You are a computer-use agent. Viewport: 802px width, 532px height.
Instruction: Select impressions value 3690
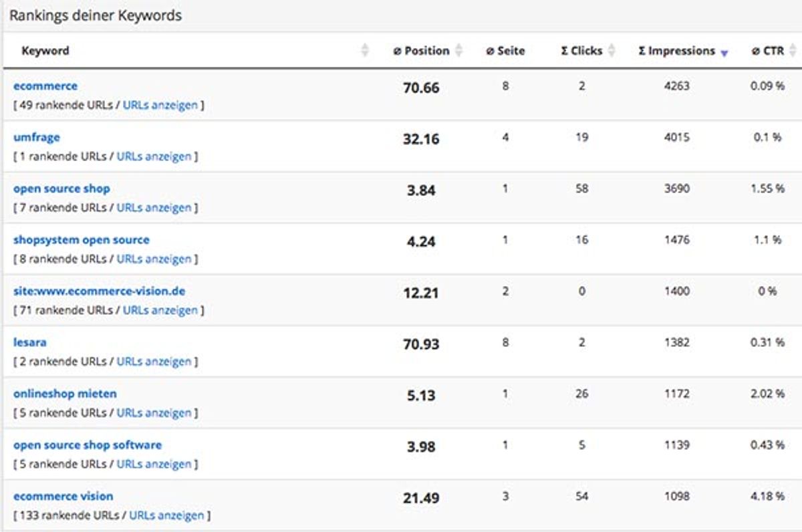coord(677,189)
